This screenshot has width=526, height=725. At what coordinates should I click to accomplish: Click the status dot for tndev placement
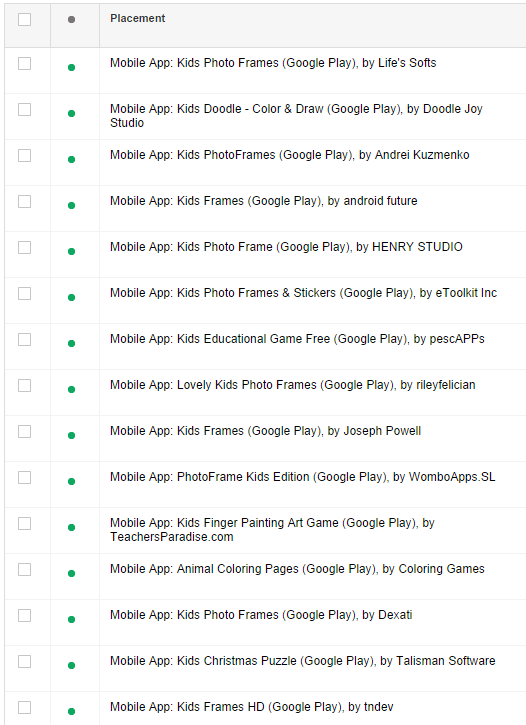[71, 712]
